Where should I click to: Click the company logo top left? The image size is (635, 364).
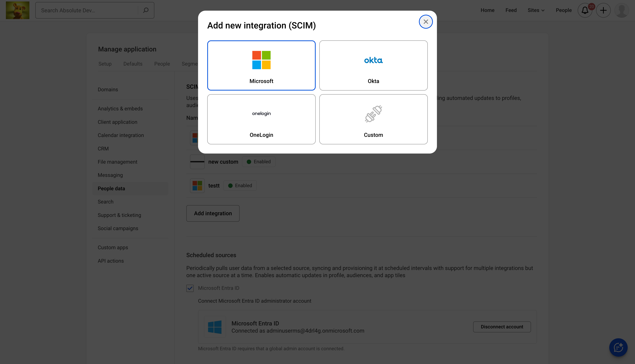tap(17, 10)
